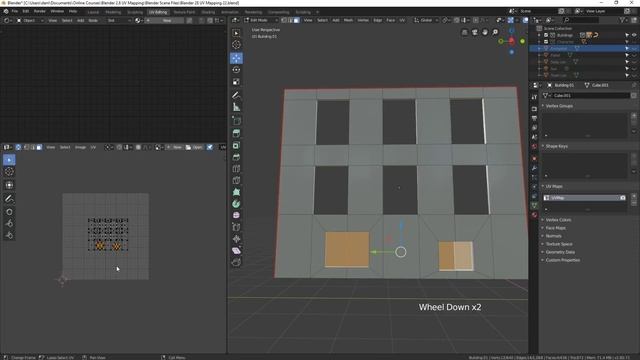The image size is (640, 360).
Task: Select the Rip Region tool
Action: click(x=236, y=262)
